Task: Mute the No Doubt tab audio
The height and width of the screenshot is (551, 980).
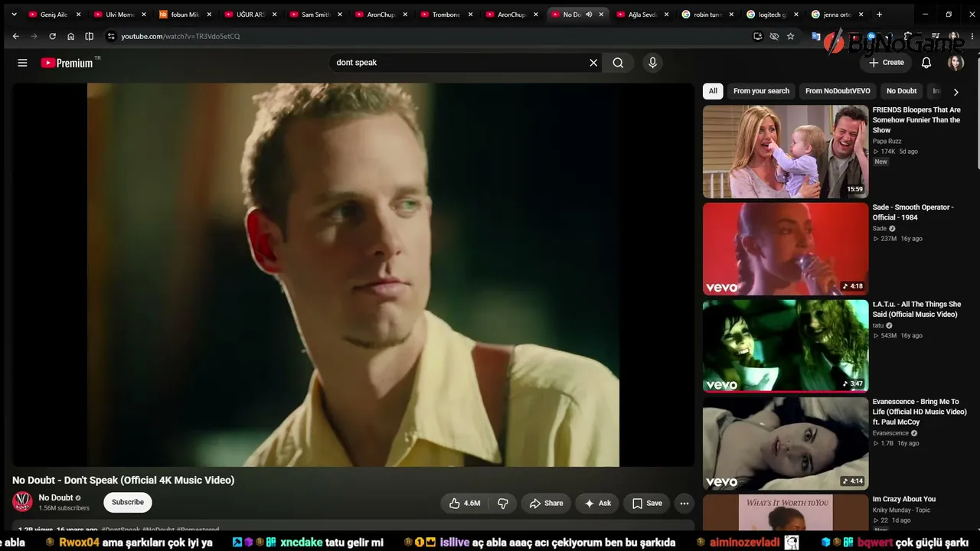Action: click(589, 15)
